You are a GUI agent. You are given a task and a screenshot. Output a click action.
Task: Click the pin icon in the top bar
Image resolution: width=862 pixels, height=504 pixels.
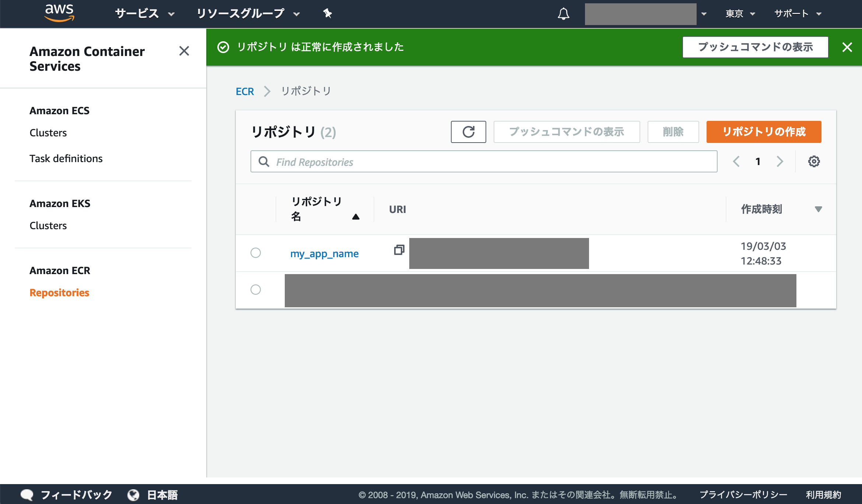[327, 14]
